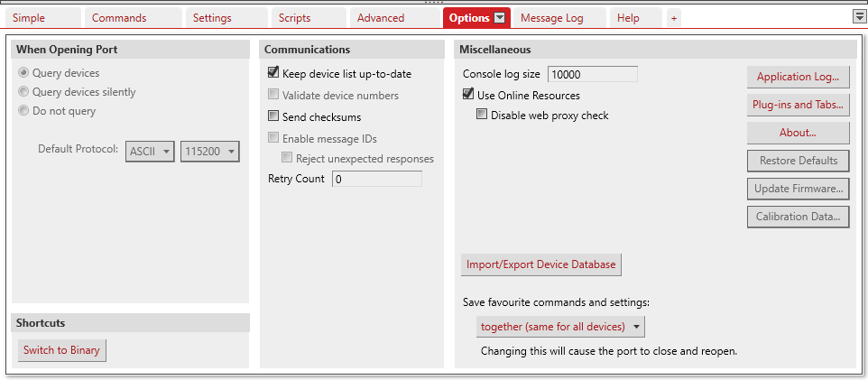Image resolution: width=868 pixels, height=380 pixels.
Task: Open the ASCII default protocol dropdown
Action: tap(150, 151)
